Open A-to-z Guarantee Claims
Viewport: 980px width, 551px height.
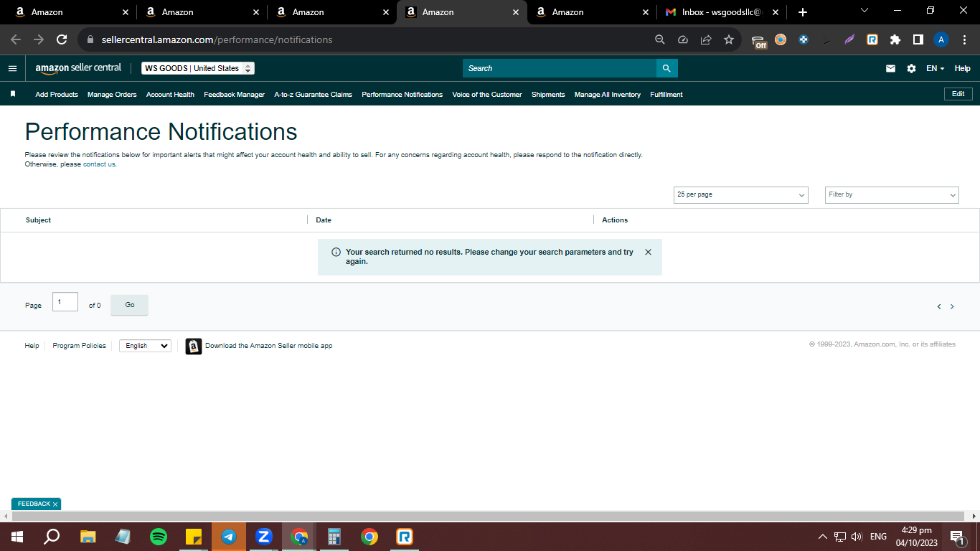[314, 95]
